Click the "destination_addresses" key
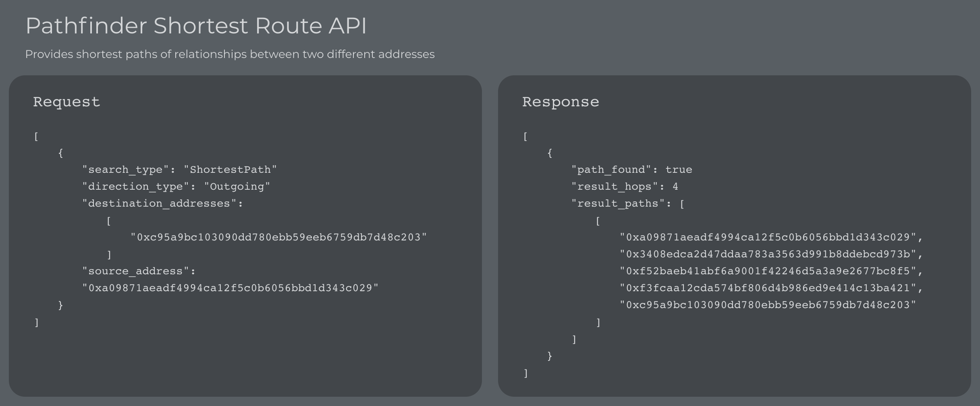980x406 pixels. tap(162, 203)
